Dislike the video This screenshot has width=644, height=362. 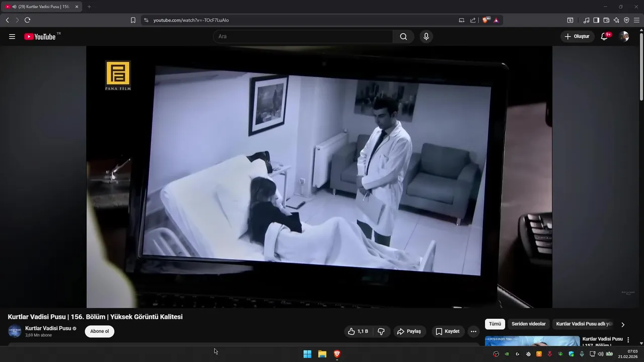click(381, 331)
